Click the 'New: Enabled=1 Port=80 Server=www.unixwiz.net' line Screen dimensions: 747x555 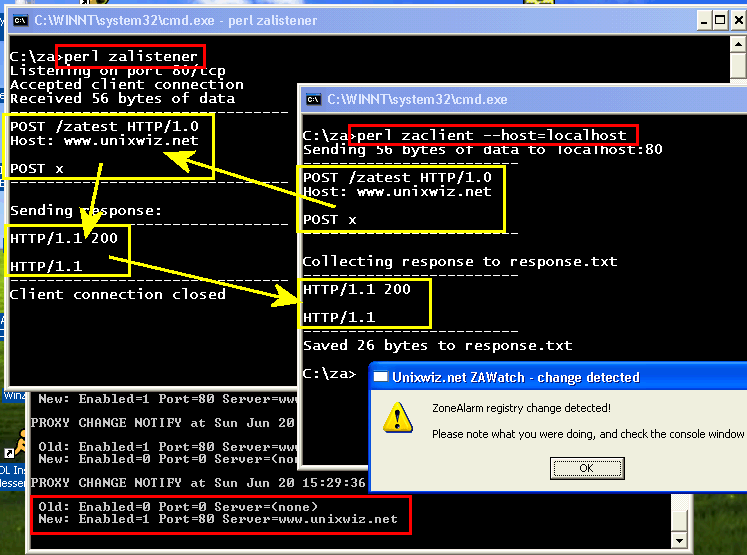click(x=218, y=520)
